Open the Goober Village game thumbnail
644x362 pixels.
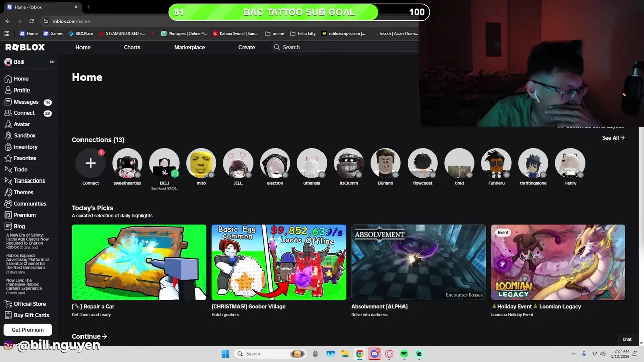pyautogui.click(x=279, y=262)
